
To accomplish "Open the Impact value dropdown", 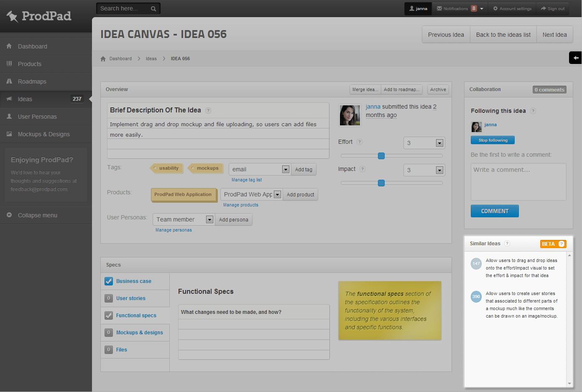I will click(424, 170).
